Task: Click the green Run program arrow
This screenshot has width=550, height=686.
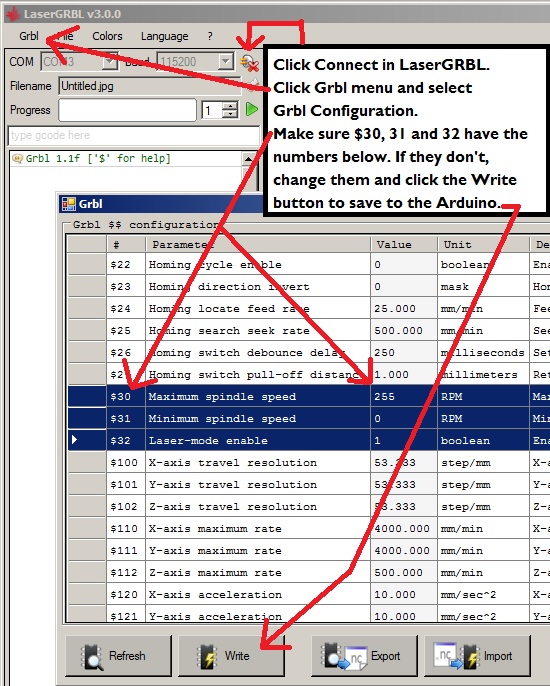Action: pyautogui.click(x=252, y=109)
